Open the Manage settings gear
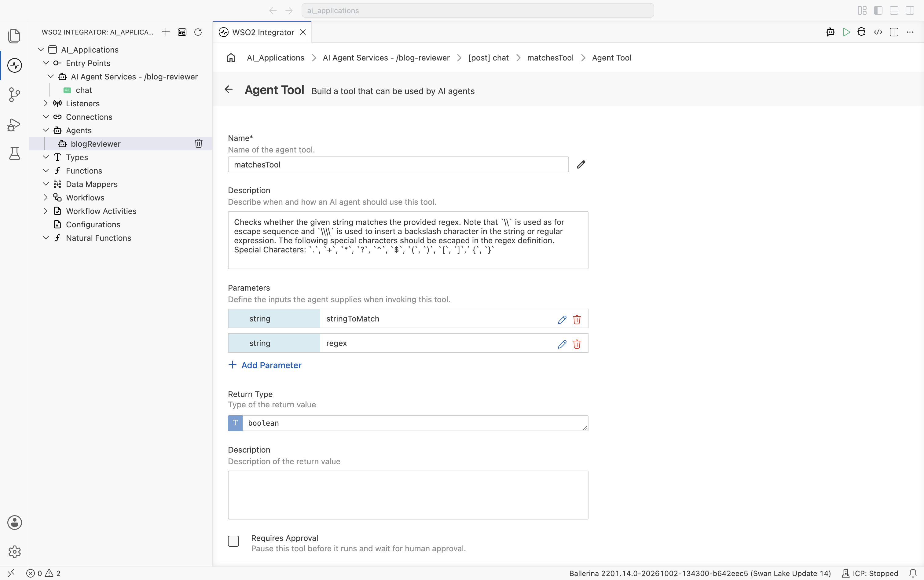Screen dimensions: 924x580 point(14,552)
